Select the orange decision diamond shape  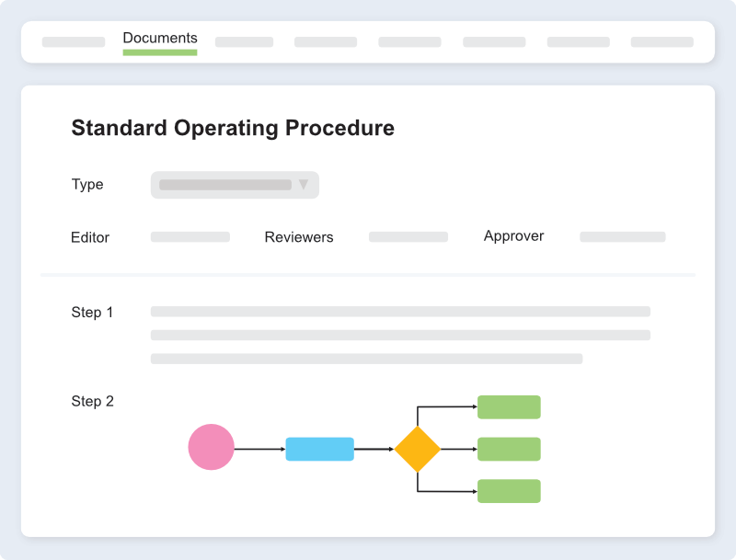tap(417, 450)
